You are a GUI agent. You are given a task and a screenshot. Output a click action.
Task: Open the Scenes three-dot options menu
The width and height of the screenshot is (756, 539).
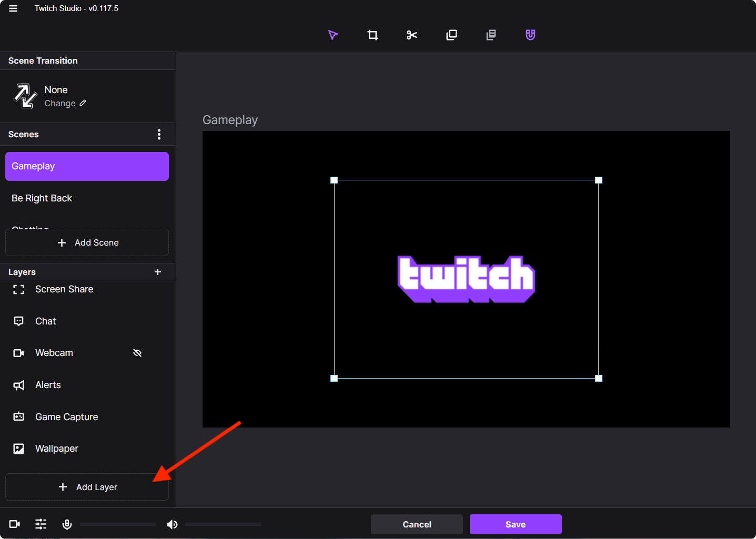[x=159, y=134]
